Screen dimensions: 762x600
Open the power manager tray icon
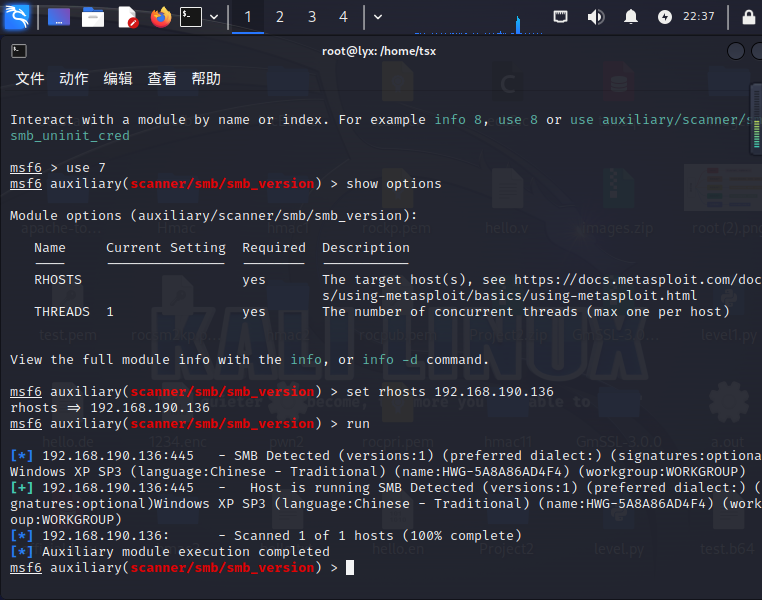664,17
